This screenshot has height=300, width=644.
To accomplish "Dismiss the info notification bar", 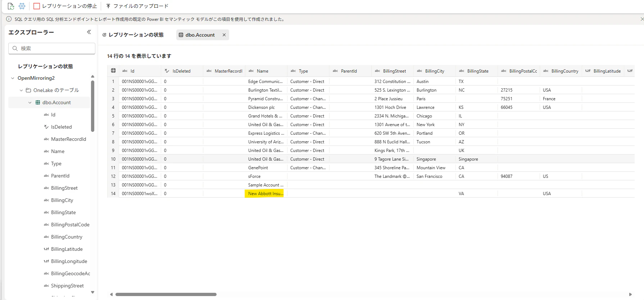I will pos(642,19).
